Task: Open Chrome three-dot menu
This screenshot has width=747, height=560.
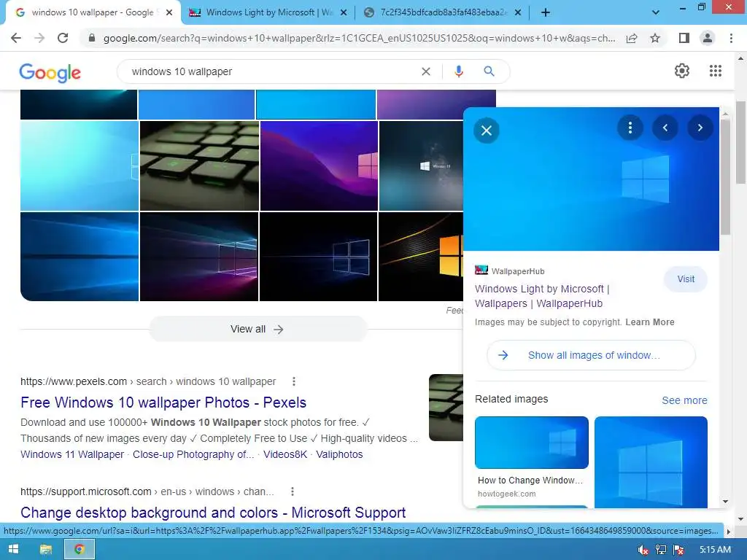Action: pos(731,38)
